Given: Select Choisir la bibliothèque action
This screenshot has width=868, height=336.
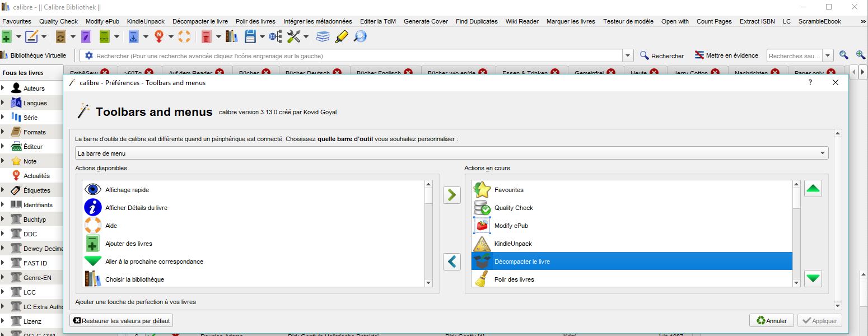Looking at the screenshot, I should 254,279.
